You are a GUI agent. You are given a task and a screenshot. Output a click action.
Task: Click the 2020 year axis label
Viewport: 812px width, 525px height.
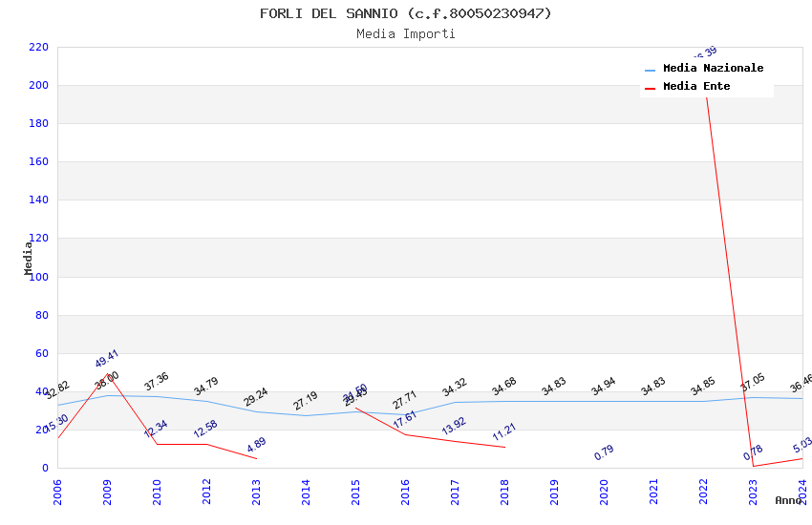coord(605,492)
